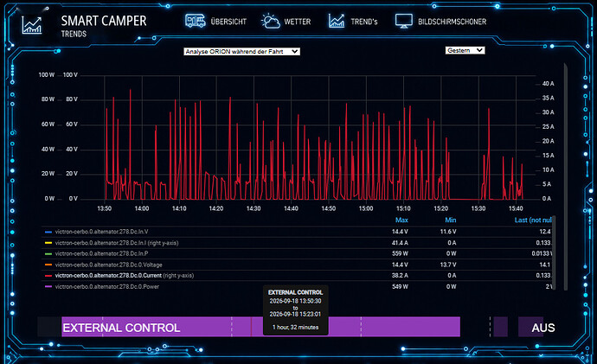Screen dimensions: 597x364
Task: Open the ÜBERSICHT page
Action: (x=228, y=22)
